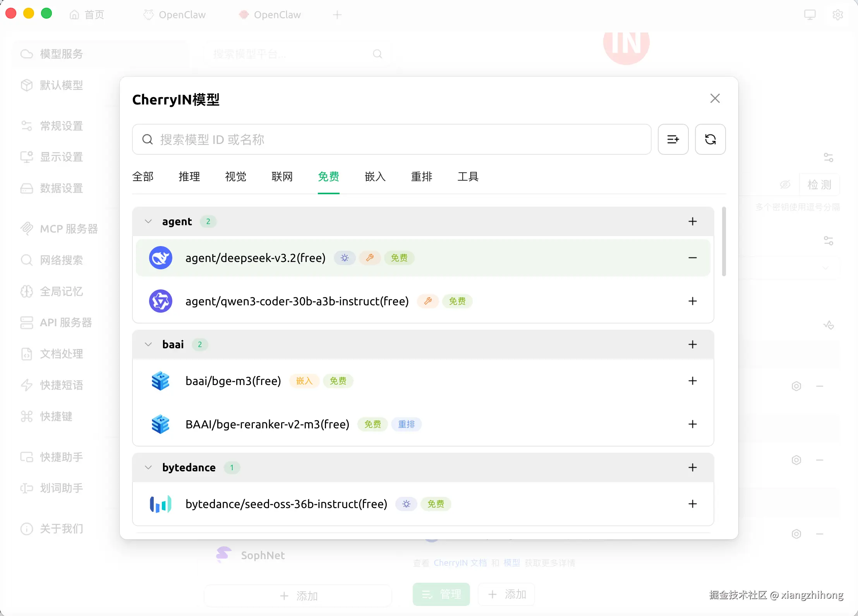The height and width of the screenshot is (616, 858).
Task: Click the add-all-to-list icon beside search
Action: point(673,139)
